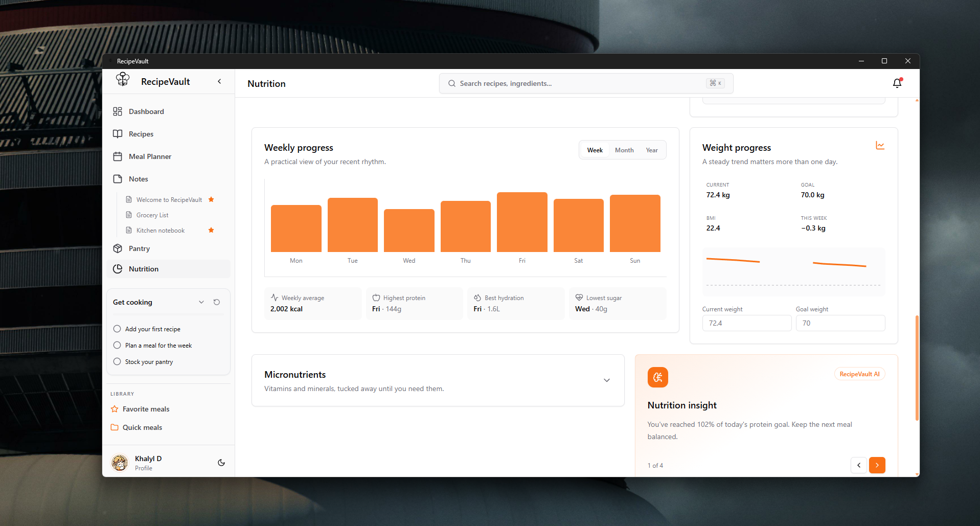980x526 pixels.
Task: Check off Stock your pantry
Action: coord(117,361)
